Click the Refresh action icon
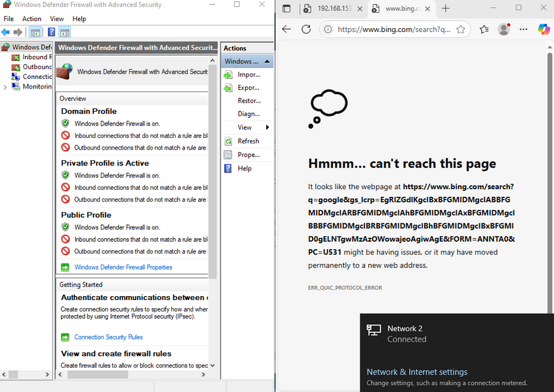Viewport: 554px width, 392px height. point(228,141)
